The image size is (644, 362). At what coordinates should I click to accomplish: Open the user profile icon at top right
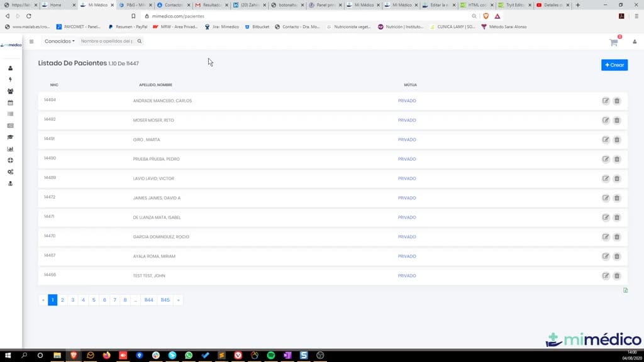point(634,42)
